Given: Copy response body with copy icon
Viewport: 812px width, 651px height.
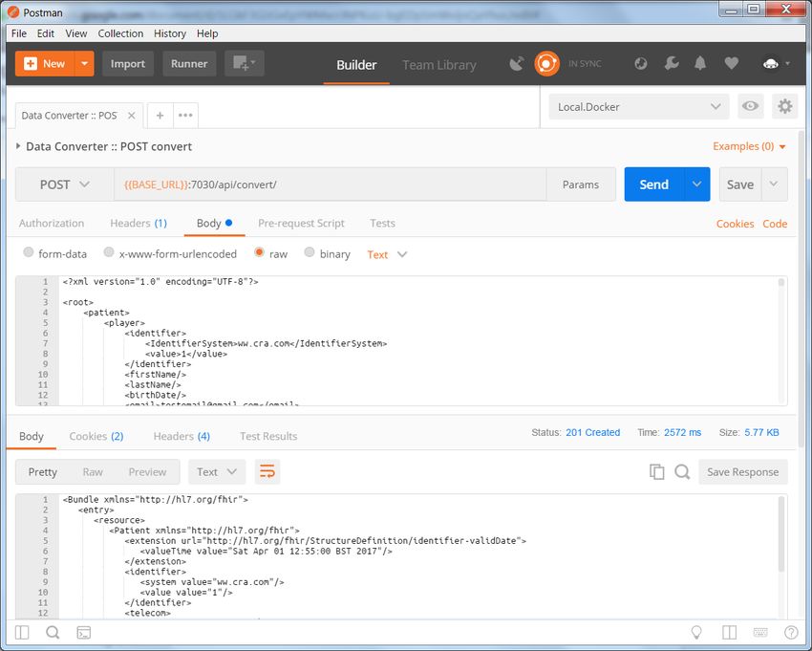Looking at the screenshot, I should click(656, 471).
